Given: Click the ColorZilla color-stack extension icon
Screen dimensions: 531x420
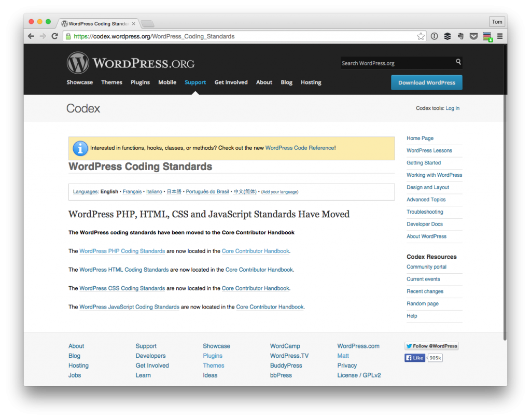Looking at the screenshot, I should (x=486, y=36).
